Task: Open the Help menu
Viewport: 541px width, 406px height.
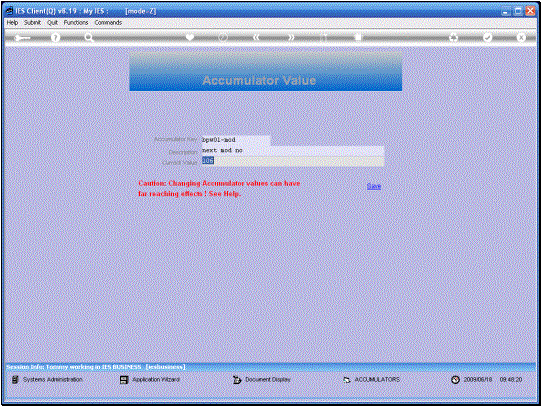Action: click(x=12, y=22)
